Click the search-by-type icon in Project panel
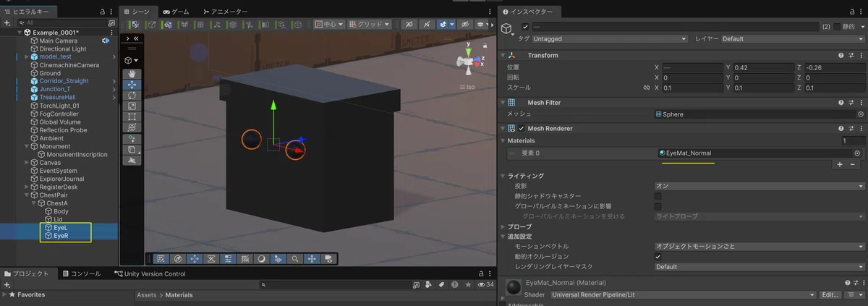This screenshot has width=868, height=306. click(429, 285)
